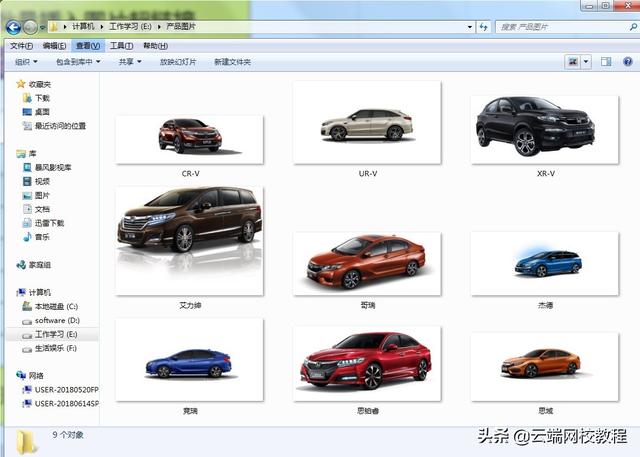640x457 pixels.
Task: Expand the address bar history dropdown
Action: [x=470, y=27]
